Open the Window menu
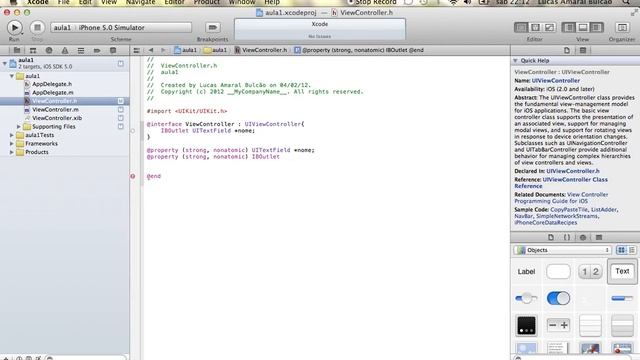 tap(242, 2)
